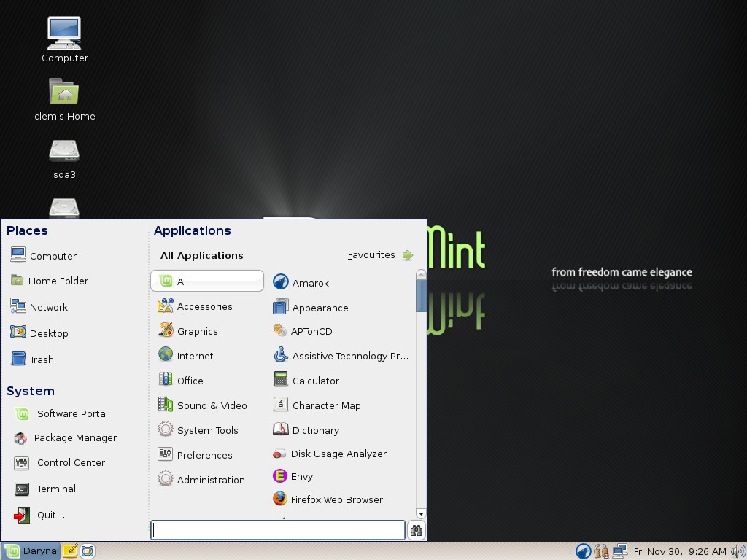This screenshot has height=560, width=747.
Task: Click the menu search text field
Action: pyautogui.click(x=278, y=530)
